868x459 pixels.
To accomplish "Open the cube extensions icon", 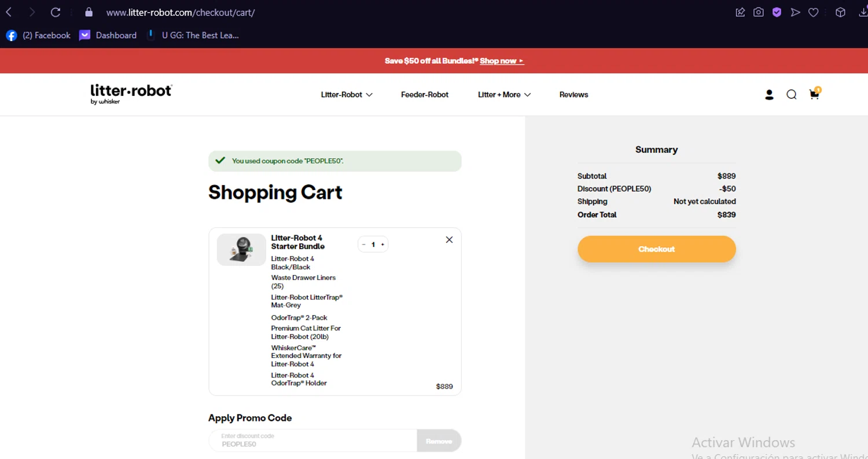I will [841, 12].
